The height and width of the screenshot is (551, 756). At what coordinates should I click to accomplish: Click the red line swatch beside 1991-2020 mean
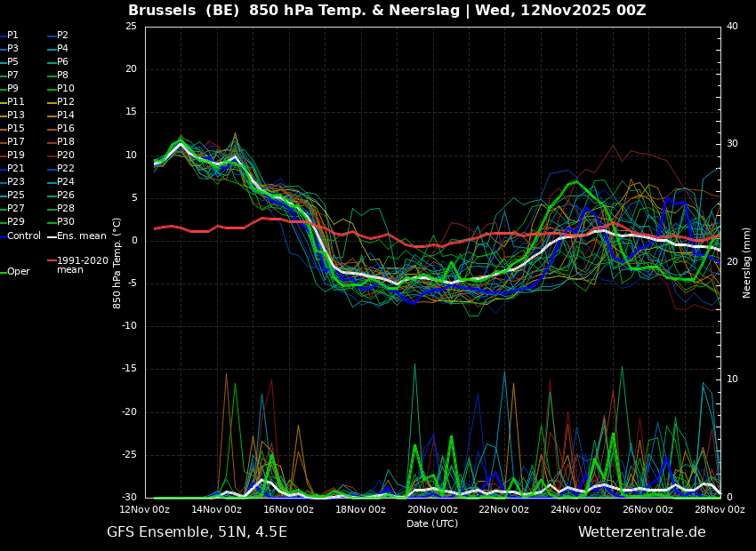(52, 261)
